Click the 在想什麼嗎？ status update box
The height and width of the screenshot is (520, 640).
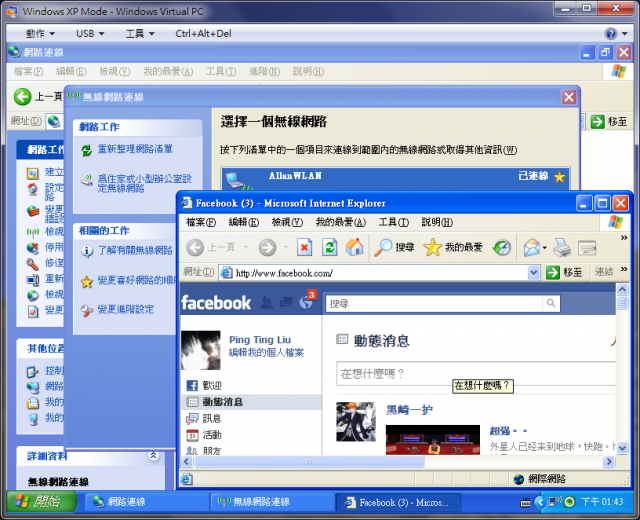click(x=476, y=373)
